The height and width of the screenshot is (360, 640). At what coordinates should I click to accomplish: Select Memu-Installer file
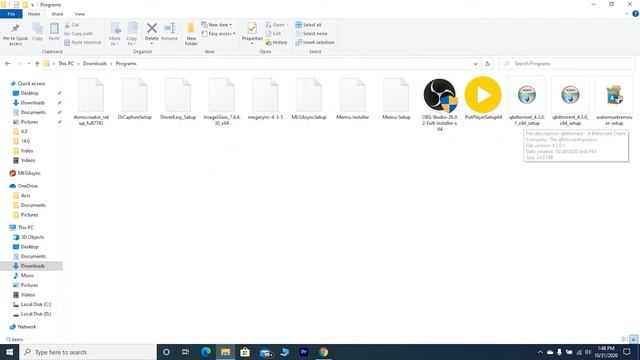pos(352,99)
